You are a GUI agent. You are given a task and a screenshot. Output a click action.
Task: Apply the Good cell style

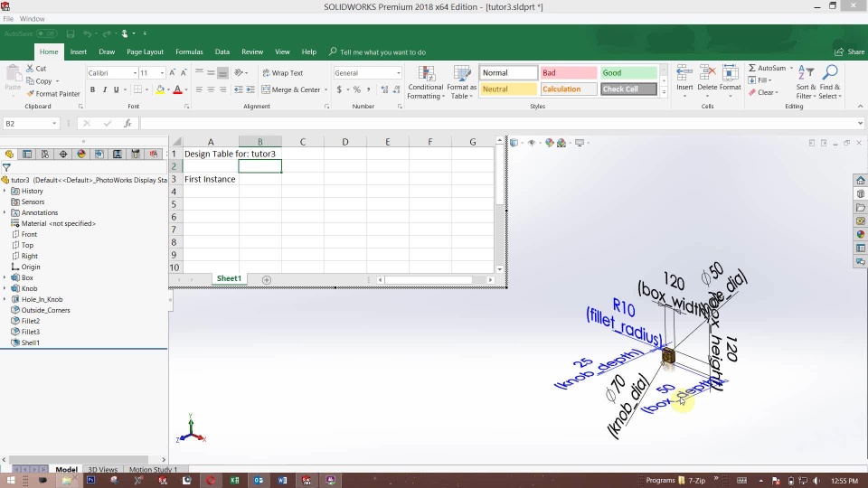[628, 73]
